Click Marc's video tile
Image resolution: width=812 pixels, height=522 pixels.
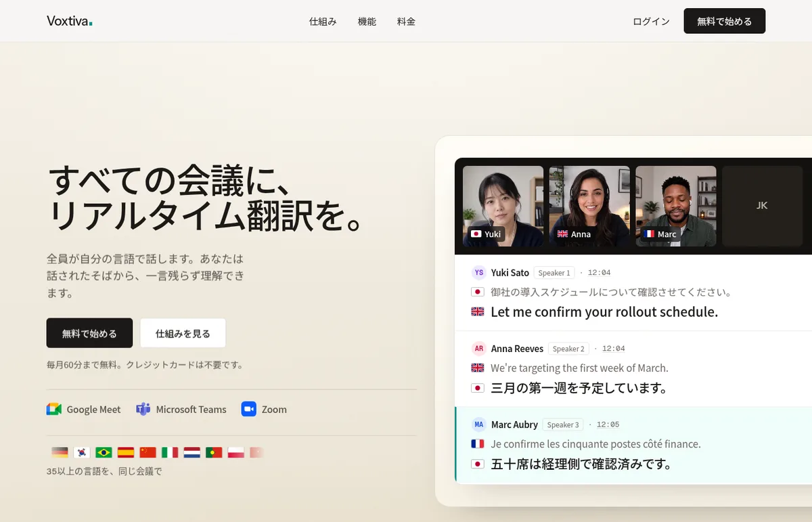point(676,206)
